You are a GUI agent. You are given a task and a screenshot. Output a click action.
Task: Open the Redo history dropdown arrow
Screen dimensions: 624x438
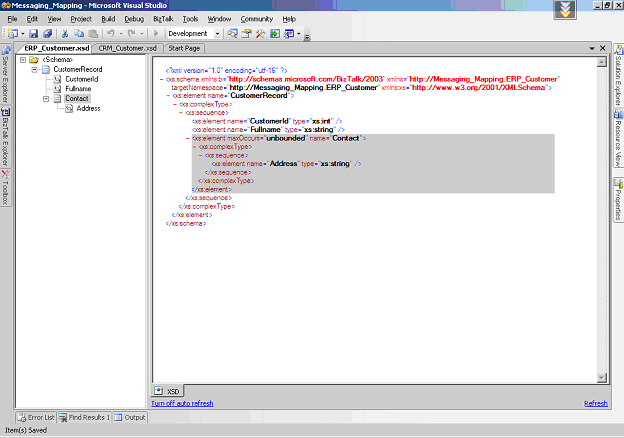click(142, 34)
